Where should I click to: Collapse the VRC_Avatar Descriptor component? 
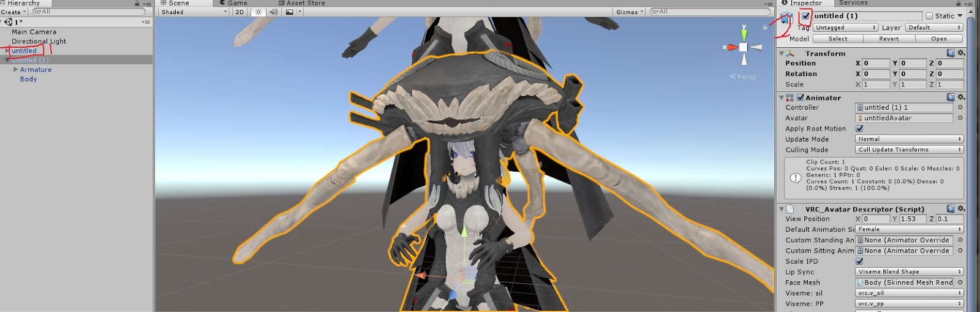782,209
